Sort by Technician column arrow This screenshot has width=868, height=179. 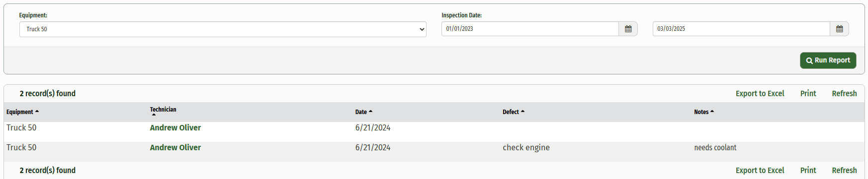click(154, 115)
